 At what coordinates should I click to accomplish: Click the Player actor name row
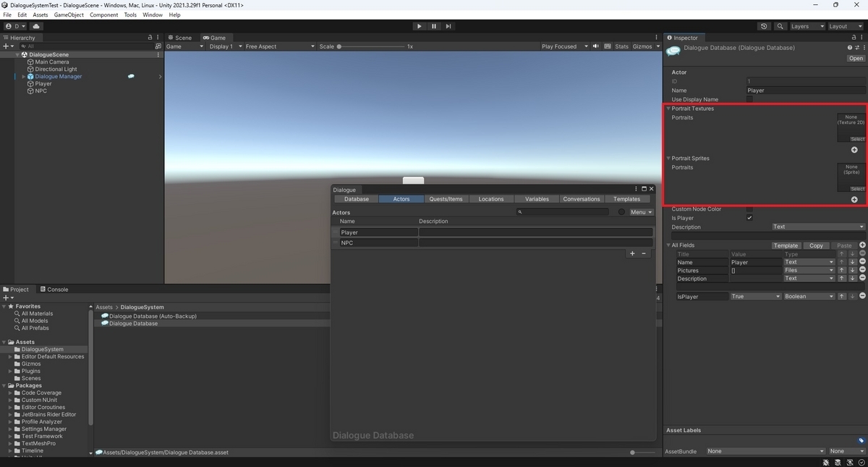(379, 232)
